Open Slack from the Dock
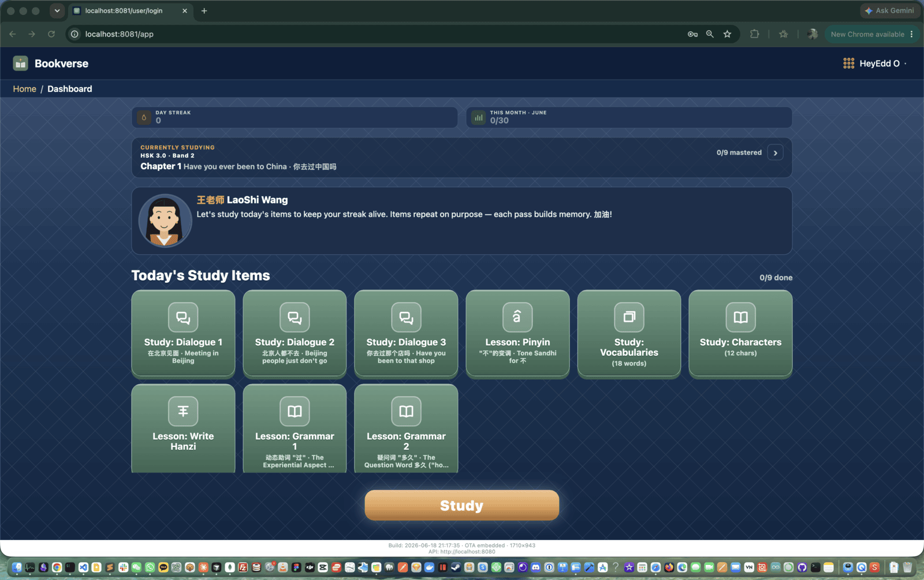Screen dimensions: 924x580 coord(123,567)
